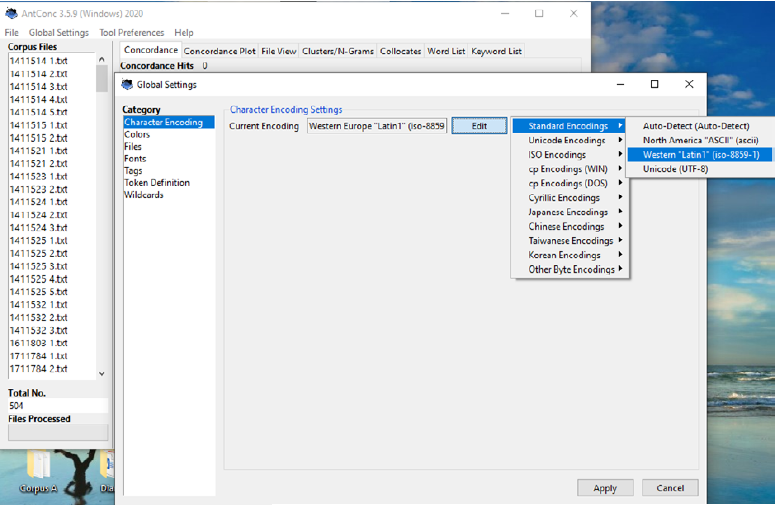Open the Wildcards settings category
This screenshot has width=776, height=505.
[x=143, y=195]
